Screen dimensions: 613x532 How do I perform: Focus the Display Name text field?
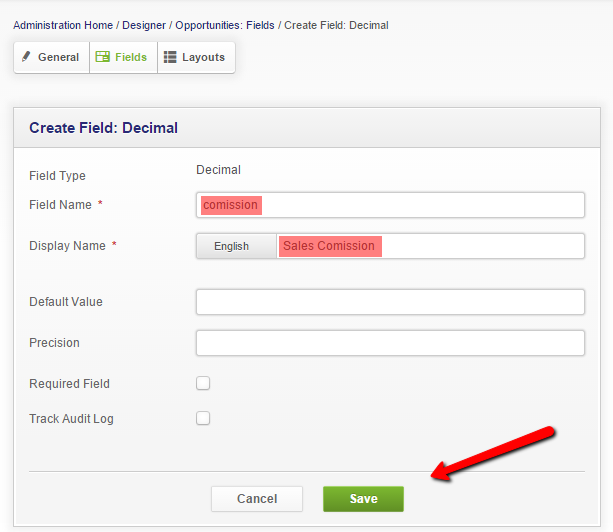pos(430,246)
